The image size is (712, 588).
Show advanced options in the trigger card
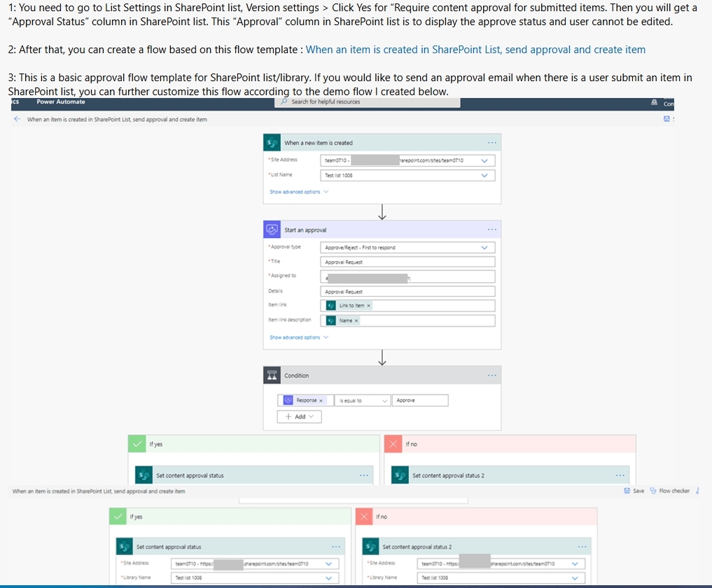pos(299,192)
